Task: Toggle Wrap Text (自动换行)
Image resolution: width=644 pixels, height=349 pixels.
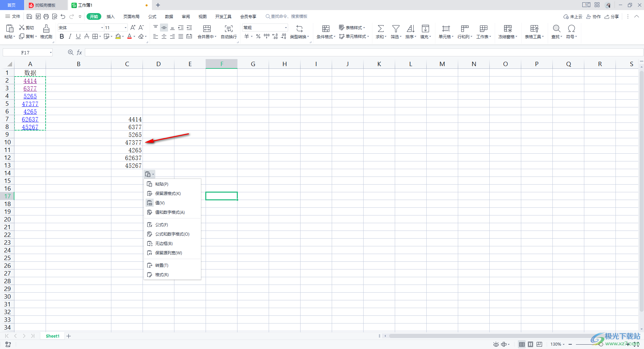Action: (229, 32)
